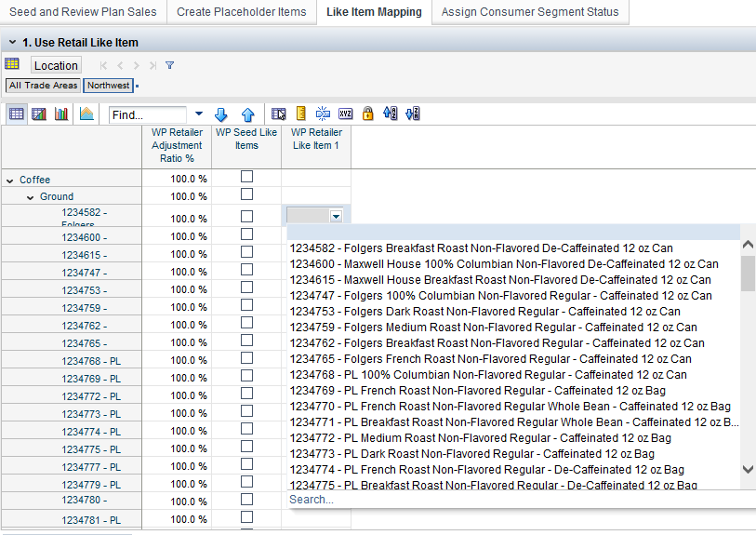Viewport: 756px width, 535px height.
Task: Sort ascending with the A-Z icon
Action: point(391,114)
